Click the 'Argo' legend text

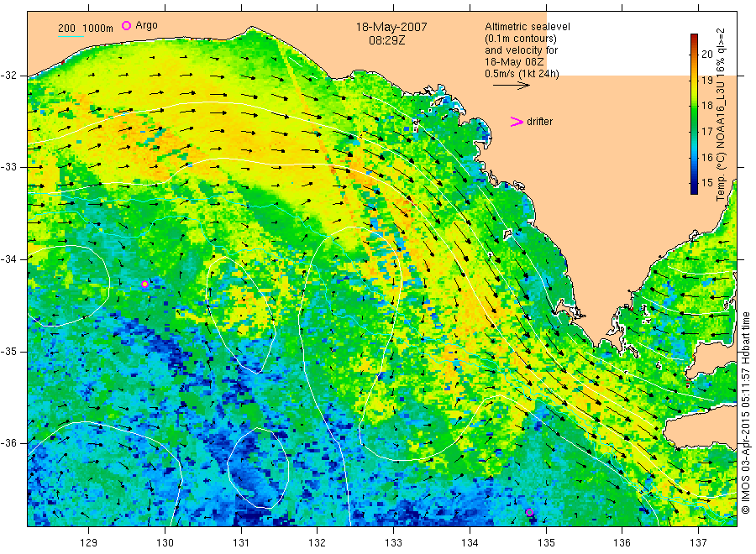146,25
